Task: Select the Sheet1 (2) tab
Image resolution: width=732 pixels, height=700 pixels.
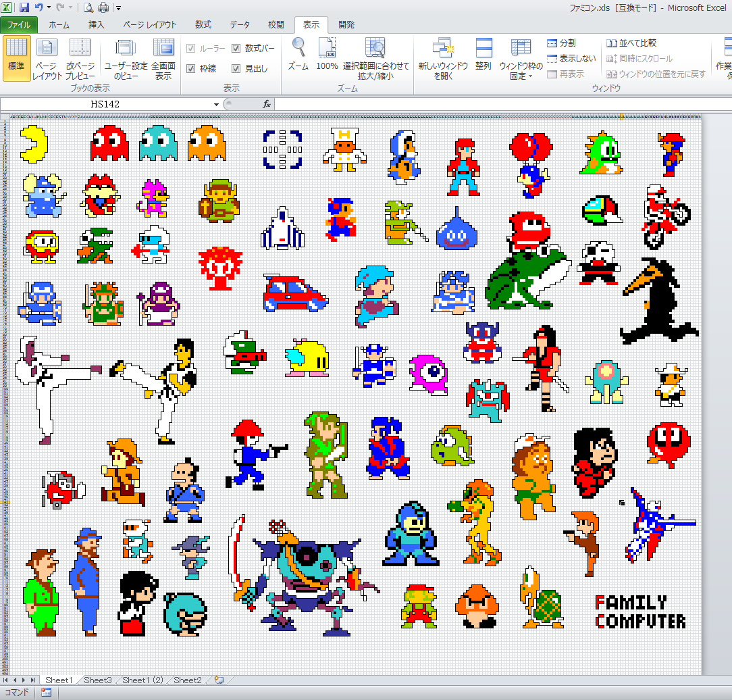Action: click(142, 680)
